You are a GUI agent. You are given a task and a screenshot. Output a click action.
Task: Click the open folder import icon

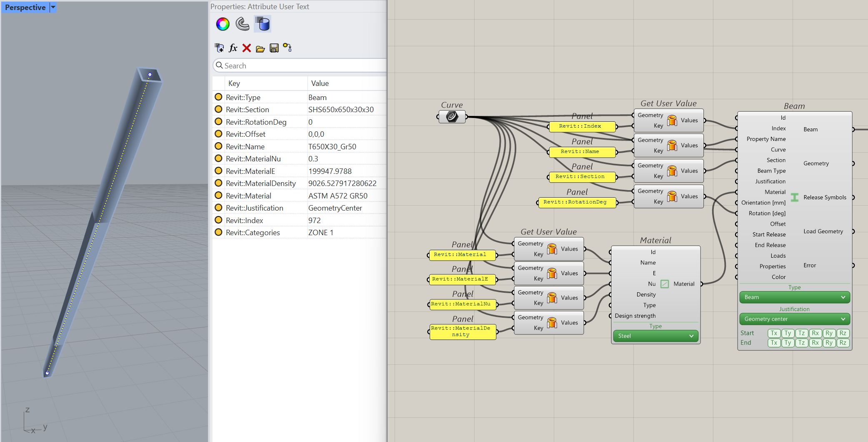tap(260, 49)
